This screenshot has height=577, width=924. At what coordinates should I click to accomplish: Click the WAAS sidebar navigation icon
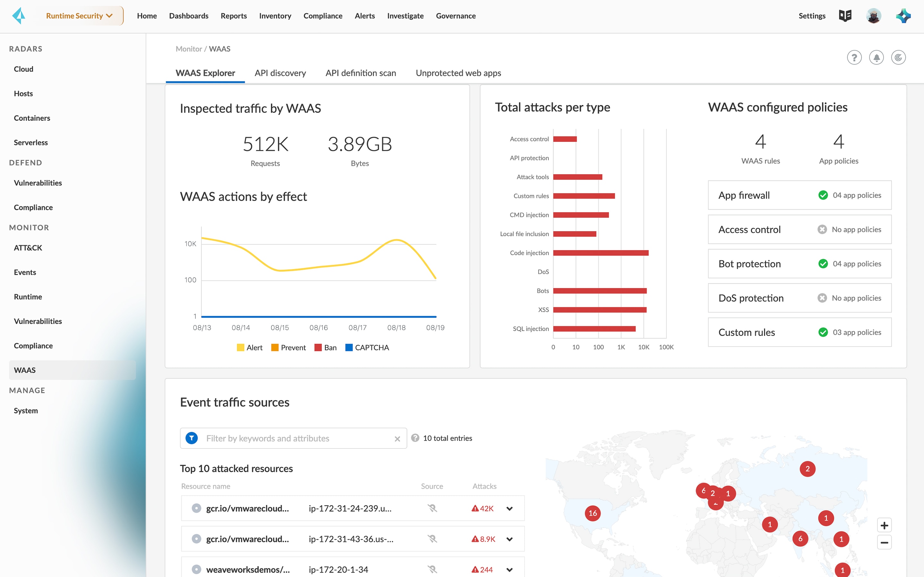(x=25, y=370)
